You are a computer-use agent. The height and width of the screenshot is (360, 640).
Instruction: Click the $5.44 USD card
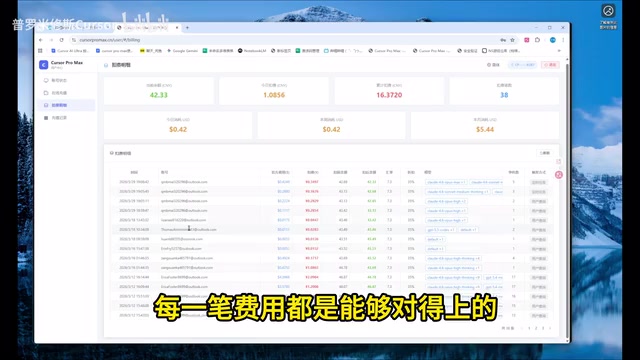(485, 125)
